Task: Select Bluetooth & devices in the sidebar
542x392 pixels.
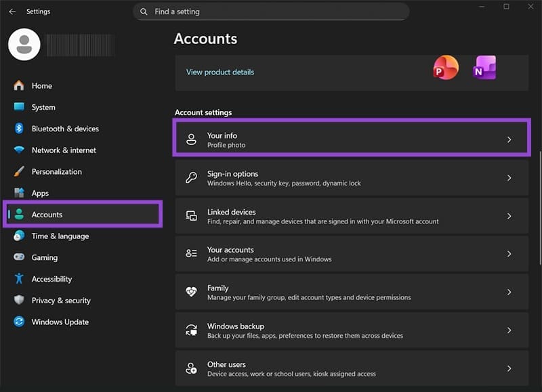Action: click(x=65, y=129)
